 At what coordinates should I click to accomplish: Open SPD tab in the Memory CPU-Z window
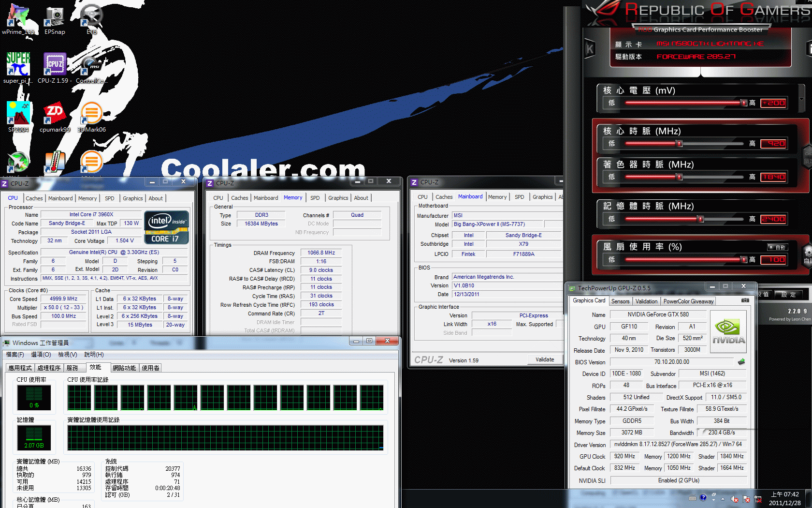(315, 198)
